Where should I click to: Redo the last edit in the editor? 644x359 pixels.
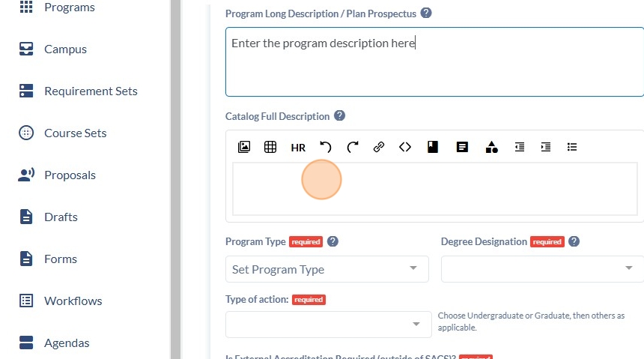[353, 147]
